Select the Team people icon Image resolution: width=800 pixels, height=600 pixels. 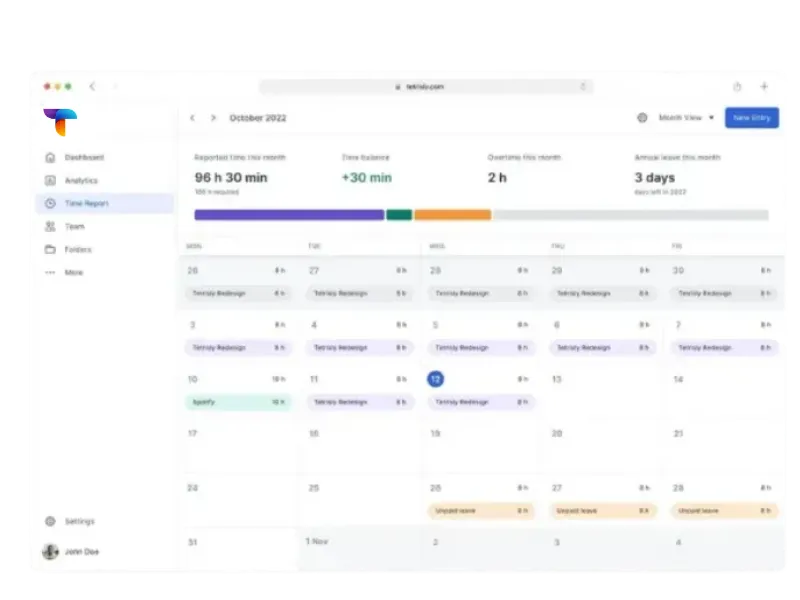click(50, 227)
